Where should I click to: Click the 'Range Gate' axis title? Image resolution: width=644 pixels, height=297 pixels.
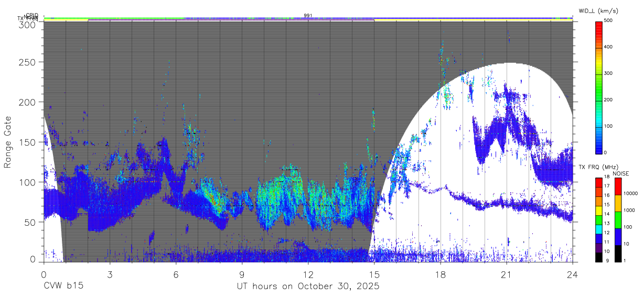[8, 142]
